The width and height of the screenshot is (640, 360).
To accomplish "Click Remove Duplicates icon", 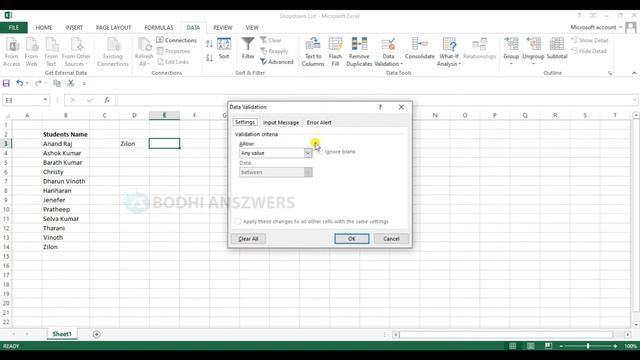I will click(359, 52).
